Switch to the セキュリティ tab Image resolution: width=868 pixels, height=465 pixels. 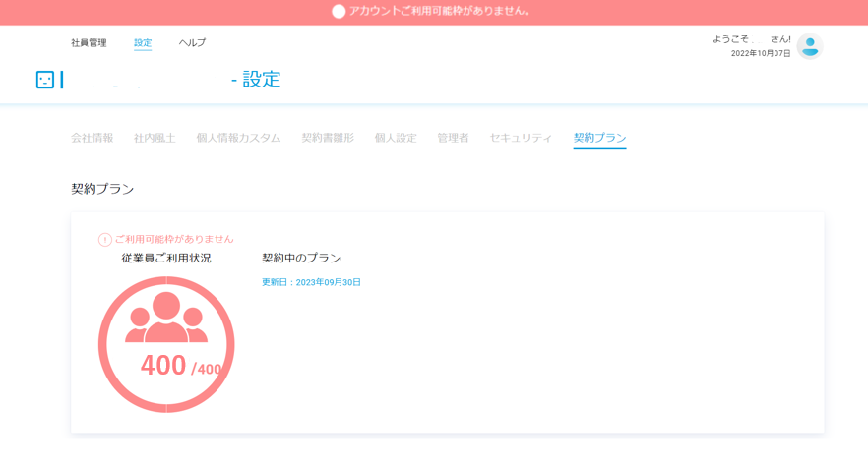point(521,138)
